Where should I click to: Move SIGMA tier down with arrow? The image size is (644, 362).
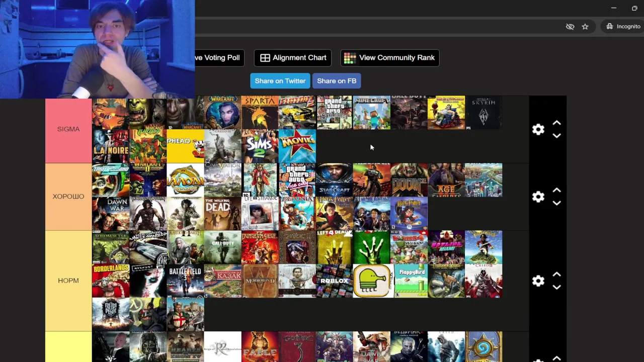(556, 136)
